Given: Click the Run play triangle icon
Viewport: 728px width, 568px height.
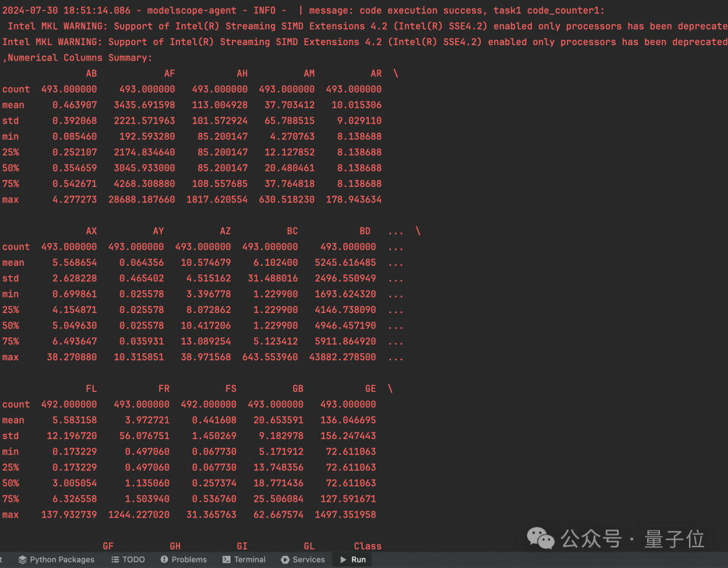Looking at the screenshot, I should 343,559.
